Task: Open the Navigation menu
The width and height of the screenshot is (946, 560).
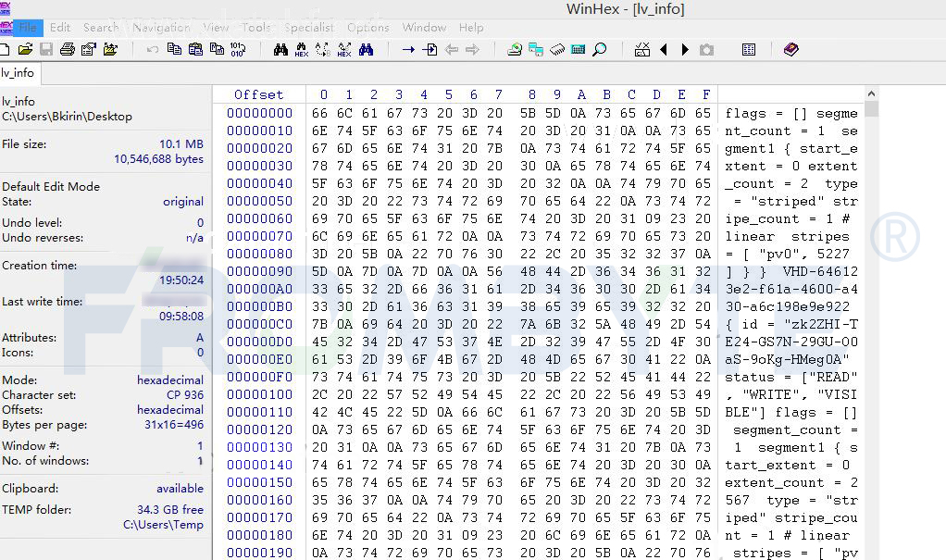Action: point(161,27)
